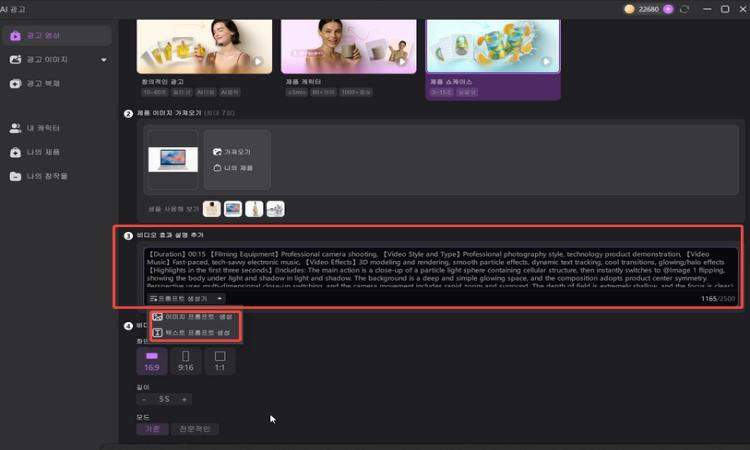This screenshot has width=750, height=450.
Task: Click 나의 제품 in the import box
Action: (233, 168)
